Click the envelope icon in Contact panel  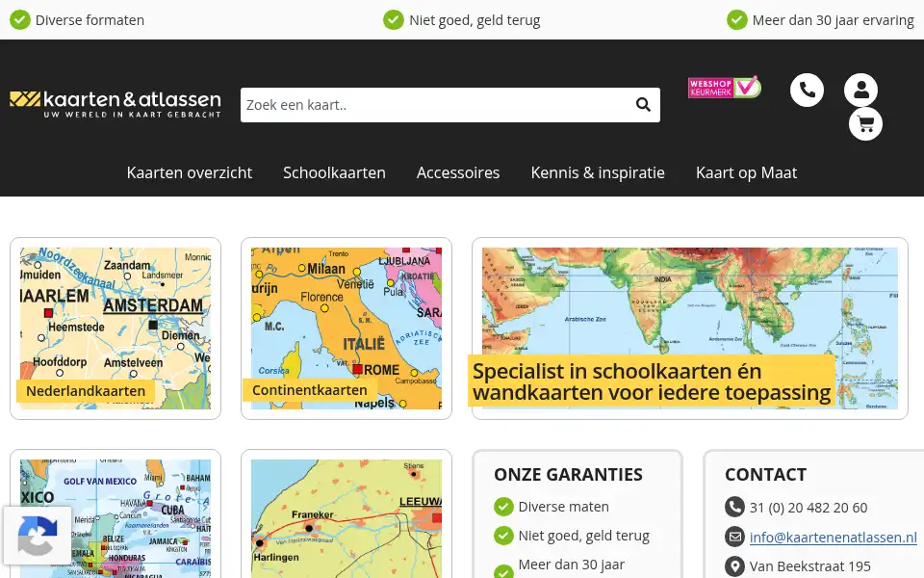(x=734, y=537)
